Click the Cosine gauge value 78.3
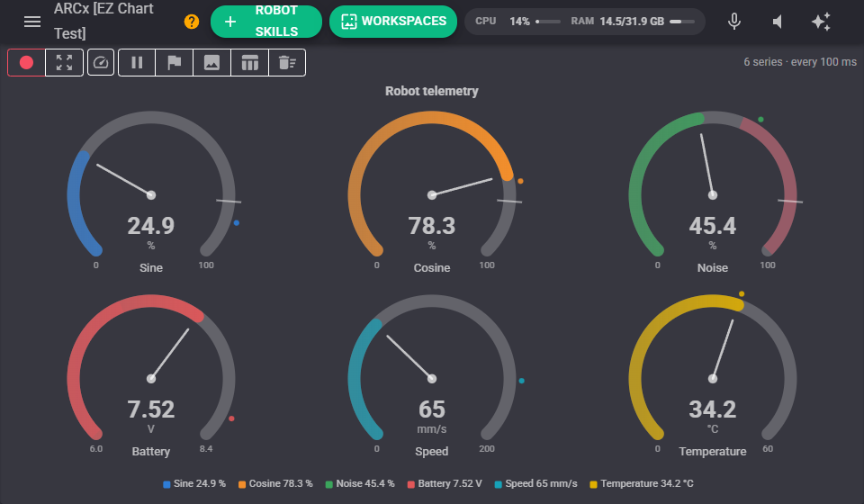Image resolution: width=864 pixels, height=504 pixels. click(431, 226)
